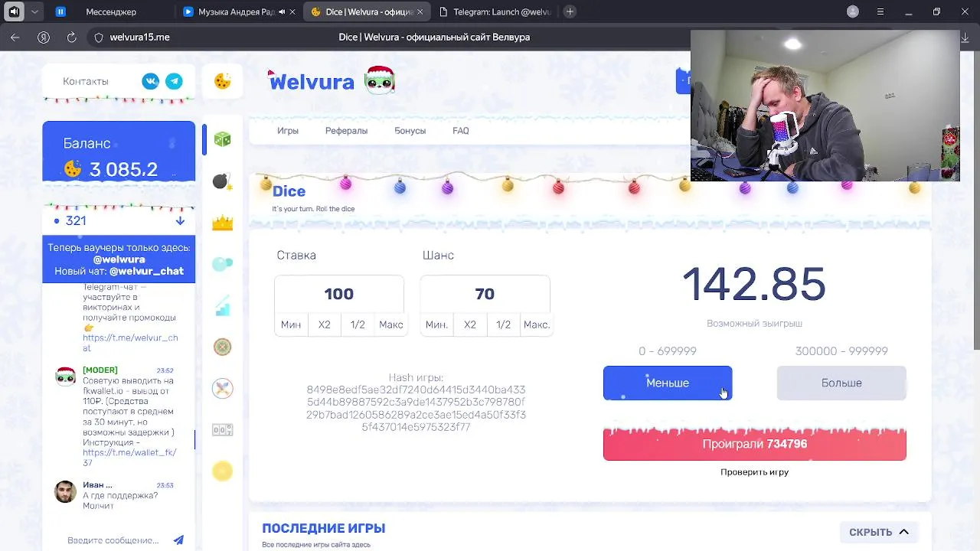Open the Бонусы menu item
This screenshot has width=980, height=551.
pos(410,131)
